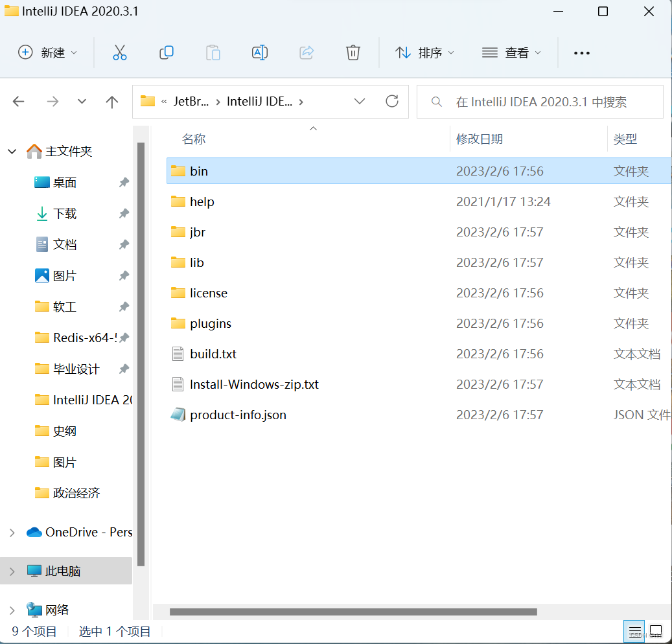Screen dimensions: 672x644
Task: Open OneDrive - Pers in the sidebar
Action: tap(87, 532)
